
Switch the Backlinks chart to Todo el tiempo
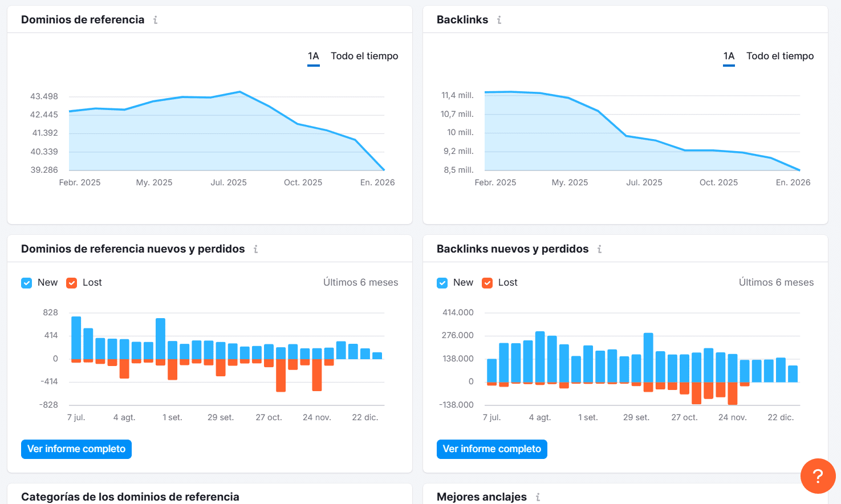(x=780, y=56)
